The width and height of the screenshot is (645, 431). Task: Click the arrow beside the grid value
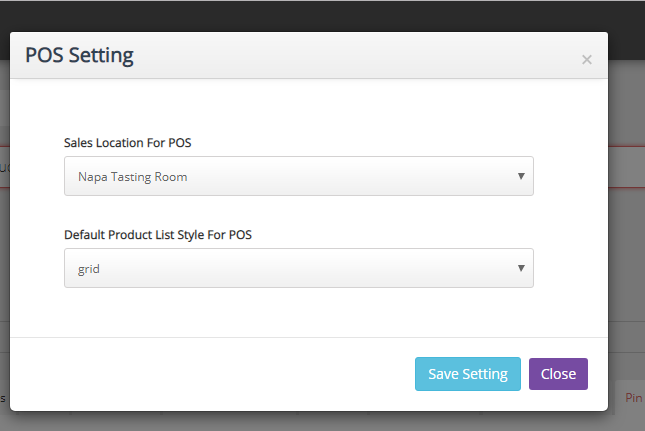pos(521,268)
